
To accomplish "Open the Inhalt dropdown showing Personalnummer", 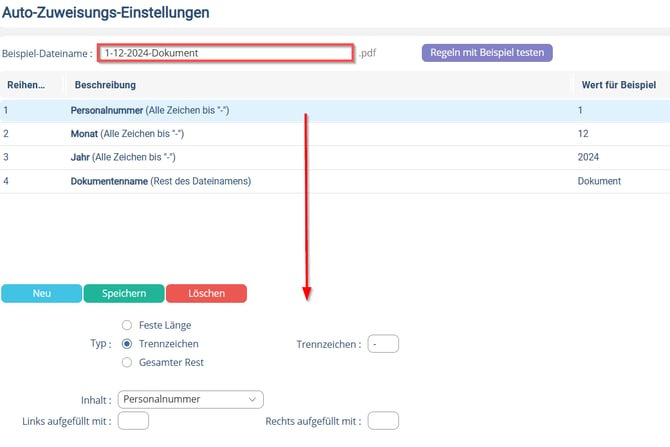I will (x=190, y=399).
